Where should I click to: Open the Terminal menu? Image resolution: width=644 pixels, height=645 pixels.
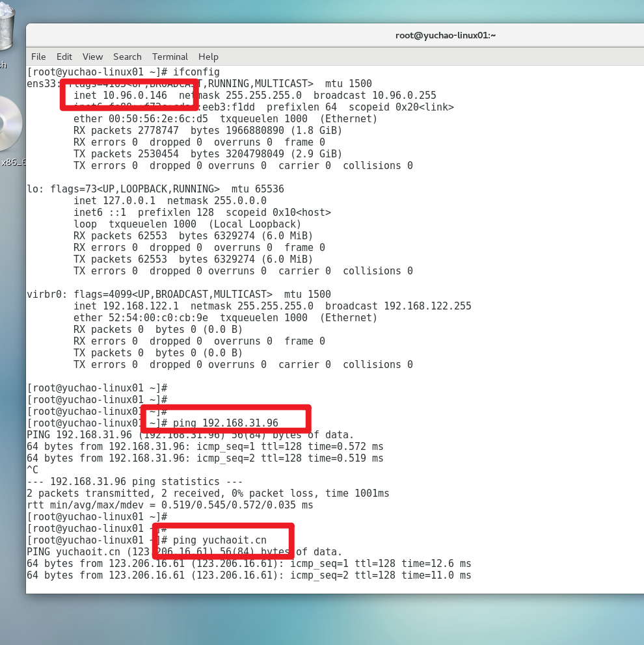170,57
